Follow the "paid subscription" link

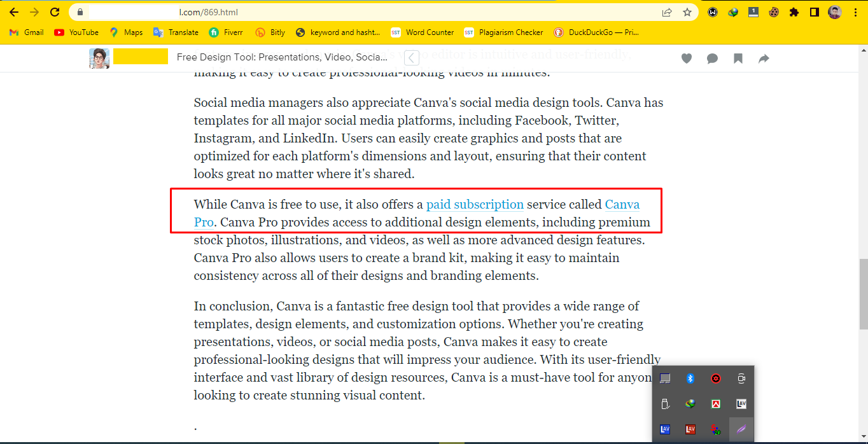pos(475,204)
